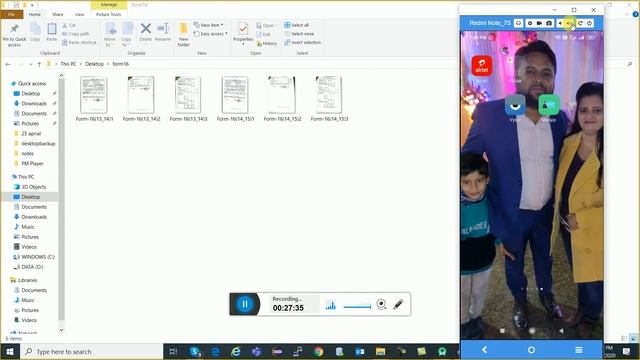This screenshot has height=360, width=640.
Task: Open the Move to dropdown
Action: click(110, 35)
